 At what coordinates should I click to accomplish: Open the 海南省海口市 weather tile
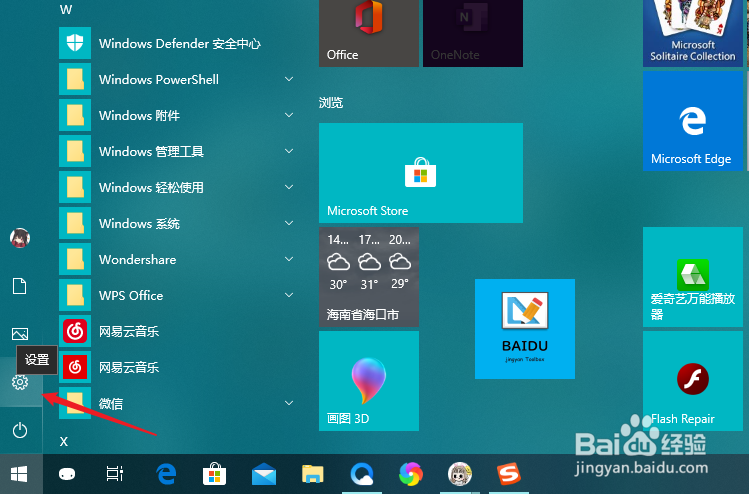369,277
